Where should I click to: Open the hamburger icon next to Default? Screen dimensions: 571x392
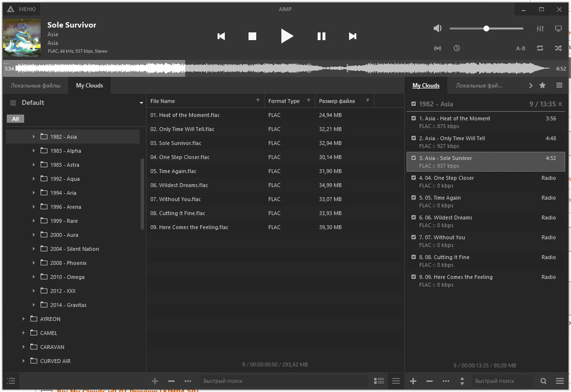point(13,103)
